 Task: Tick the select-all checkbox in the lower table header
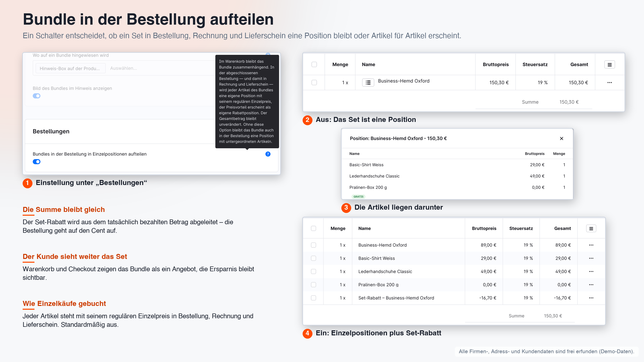point(313,228)
